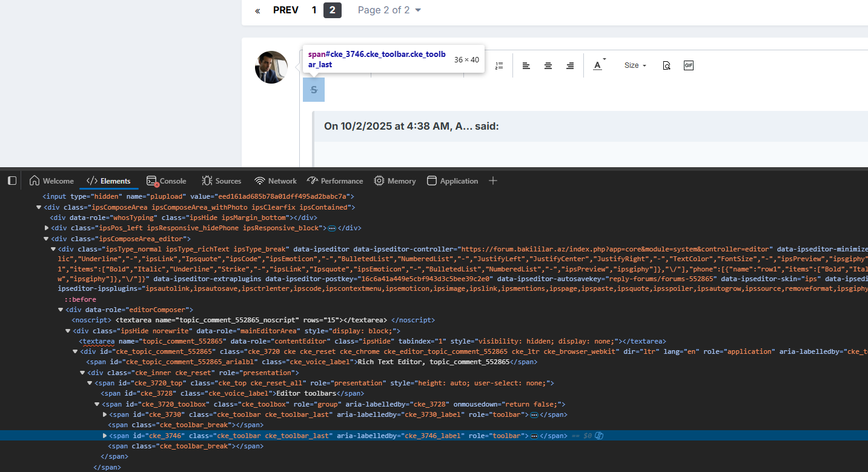Go to the PREV page link
Screen dimensions: 868x472
click(x=285, y=10)
